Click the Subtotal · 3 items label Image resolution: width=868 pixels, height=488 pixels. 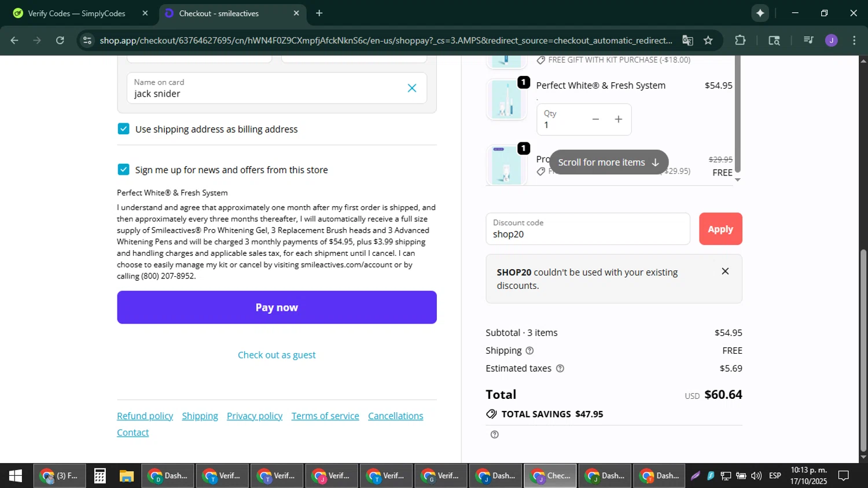point(521,333)
